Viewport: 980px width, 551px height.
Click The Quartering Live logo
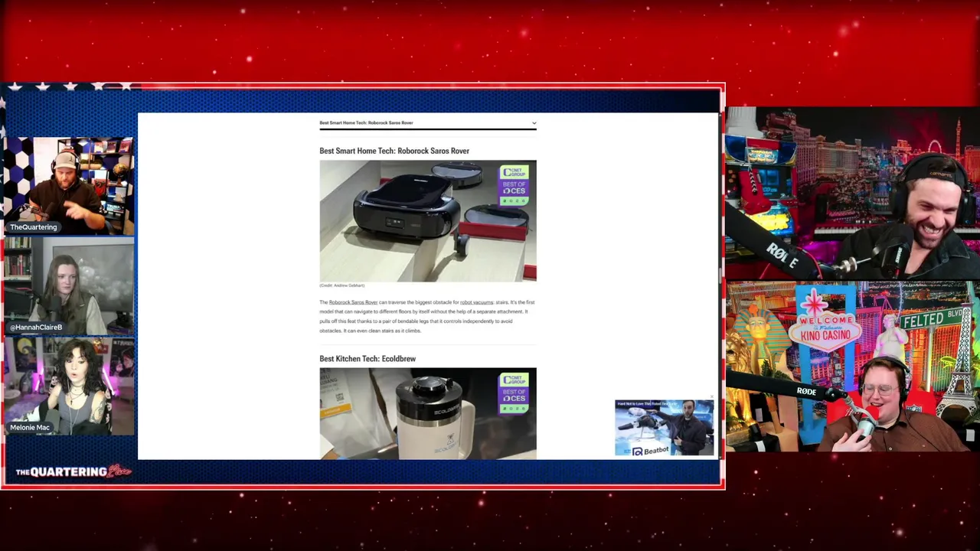point(73,471)
